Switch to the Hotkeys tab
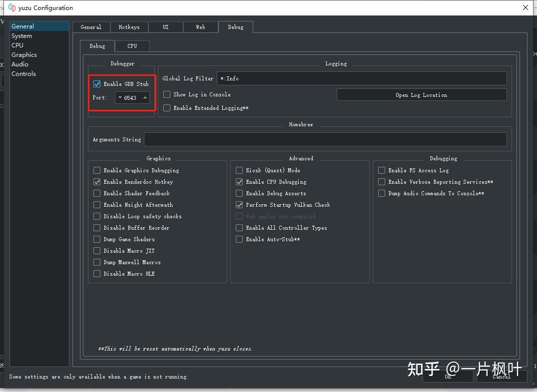 (x=129, y=27)
